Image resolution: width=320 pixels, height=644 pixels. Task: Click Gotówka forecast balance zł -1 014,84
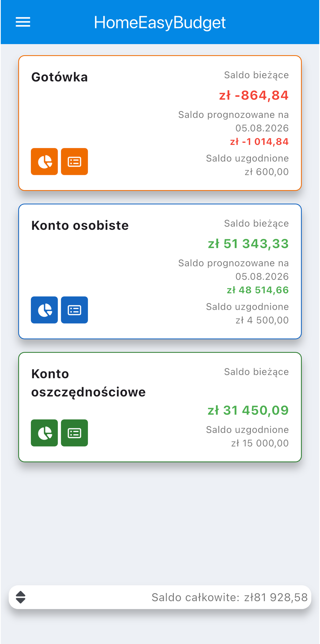[x=259, y=142]
